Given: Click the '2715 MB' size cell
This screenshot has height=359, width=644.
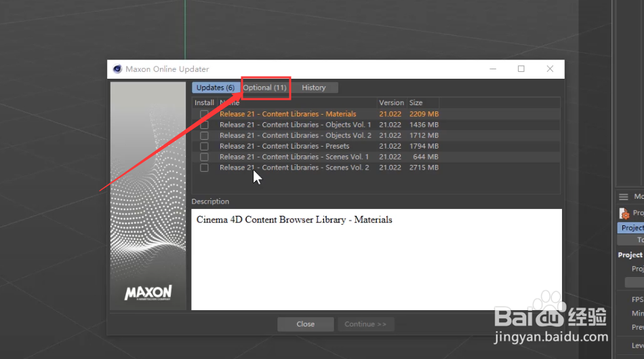Looking at the screenshot, I should click(424, 168).
